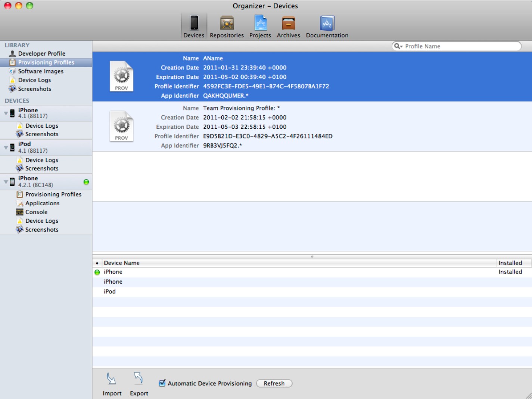Click green status dot in device table
Image resolution: width=532 pixels, height=399 pixels.
(x=97, y=272)
